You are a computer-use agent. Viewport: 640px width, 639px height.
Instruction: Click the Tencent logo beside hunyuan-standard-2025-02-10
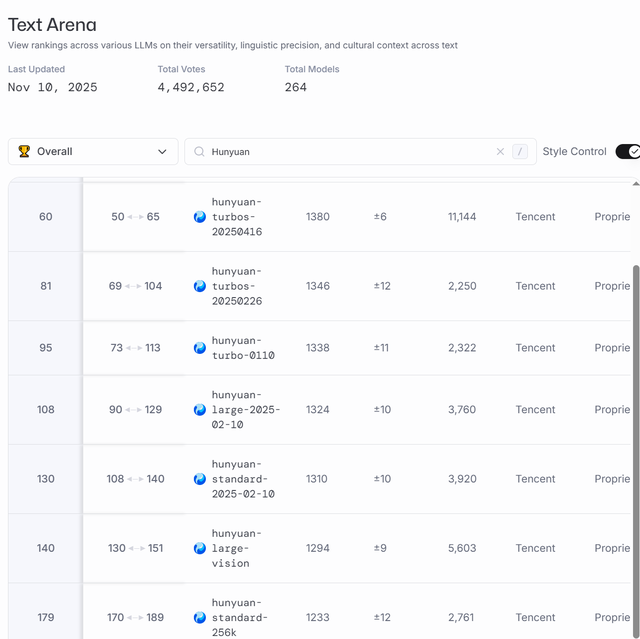click(200, 479)
